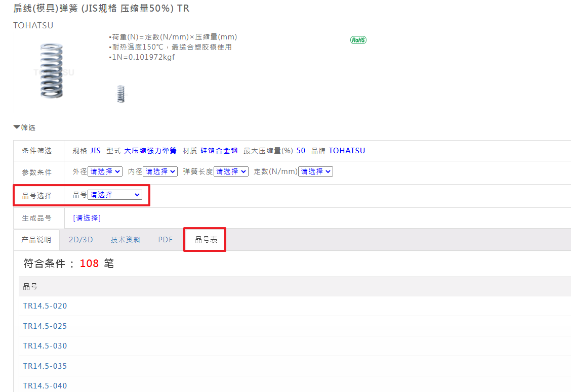Open the 外径 outer diameter dropdown

coord(105,171)
